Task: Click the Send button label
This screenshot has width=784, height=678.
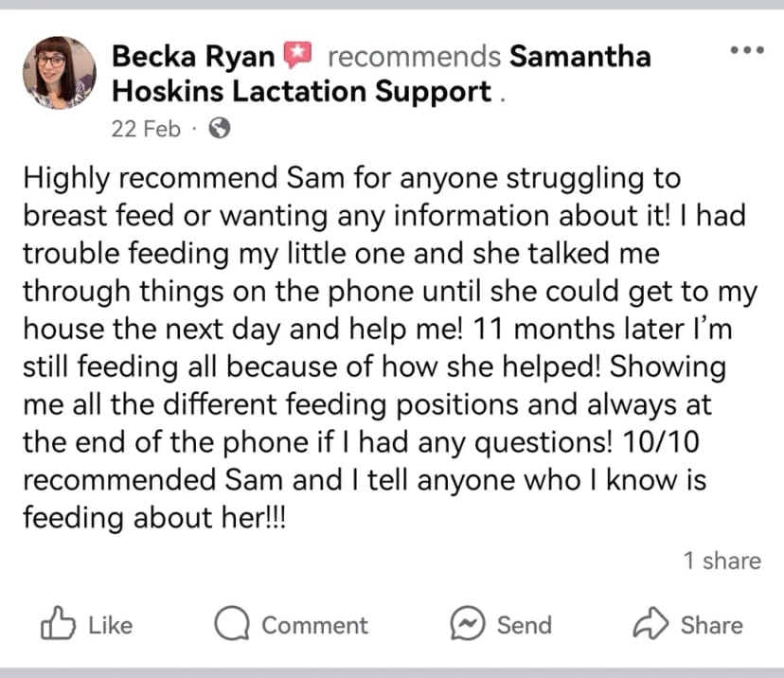Action: (x=525, y=625)
